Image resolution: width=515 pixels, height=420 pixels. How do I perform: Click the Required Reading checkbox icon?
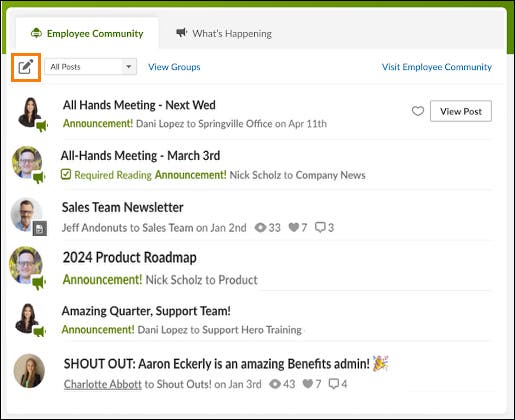pyautogui.click(x=66, y=174)
